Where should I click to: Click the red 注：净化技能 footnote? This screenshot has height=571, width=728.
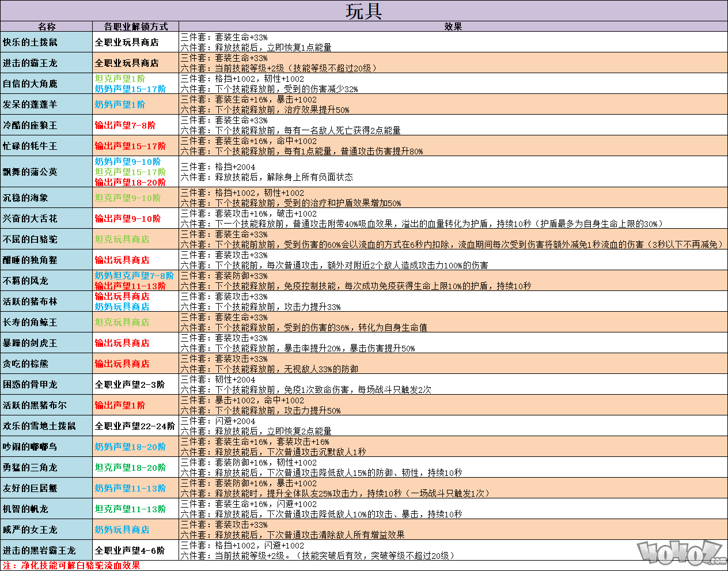[71, 565]
